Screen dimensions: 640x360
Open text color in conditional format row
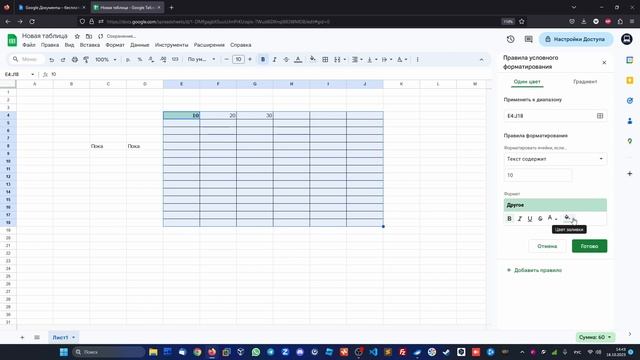tap(552, 218)
